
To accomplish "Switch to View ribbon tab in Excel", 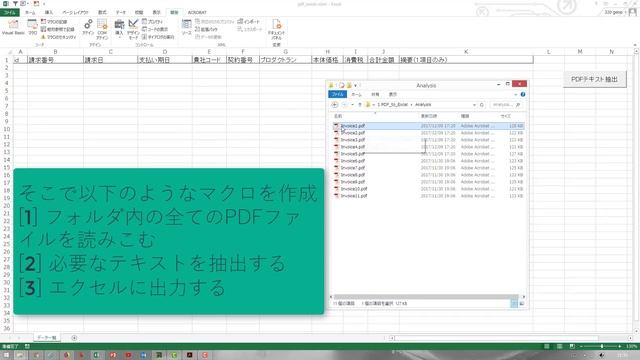I will tap(157, 13).
